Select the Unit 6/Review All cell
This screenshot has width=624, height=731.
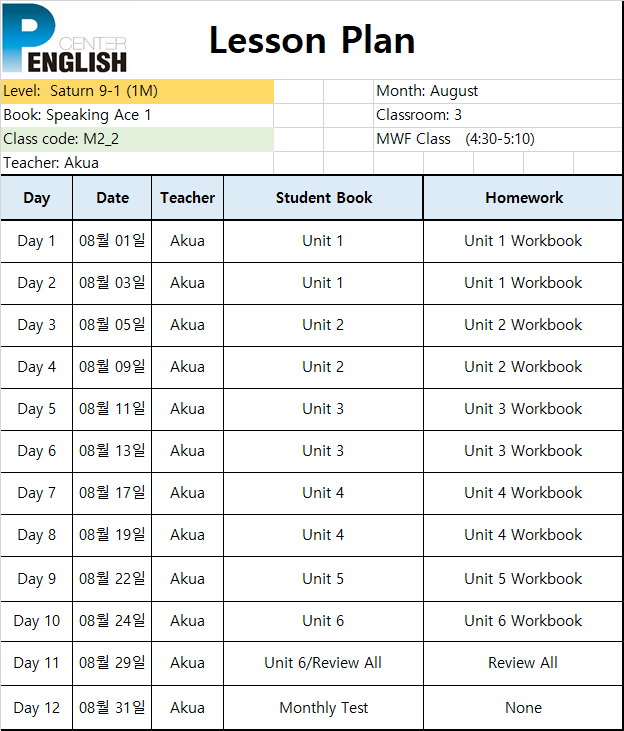[x=323, y=663]
